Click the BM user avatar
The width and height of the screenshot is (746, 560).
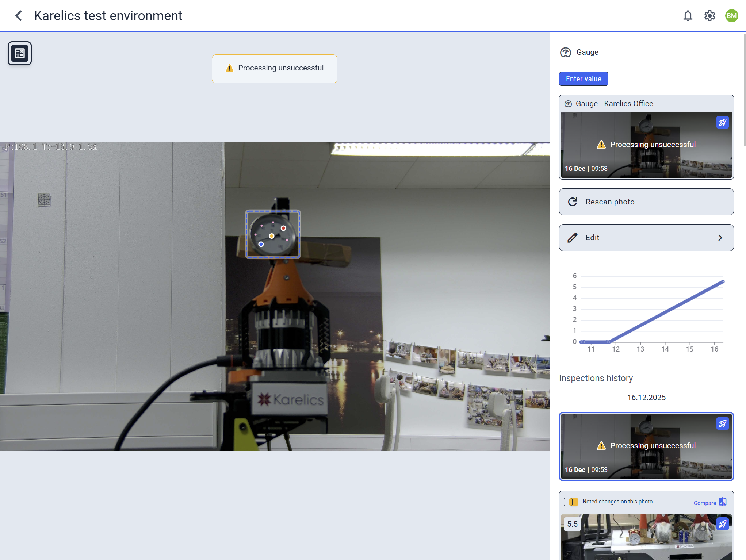point(731,16)
